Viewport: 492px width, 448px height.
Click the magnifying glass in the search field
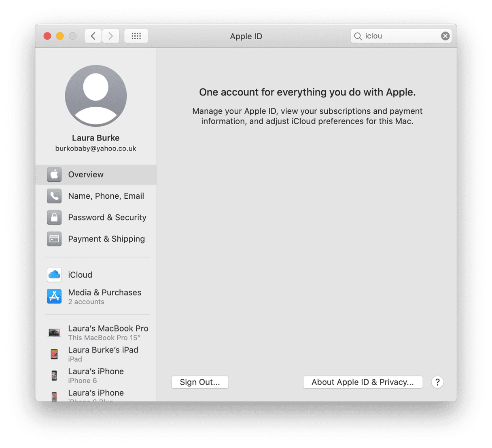(358, 36)
